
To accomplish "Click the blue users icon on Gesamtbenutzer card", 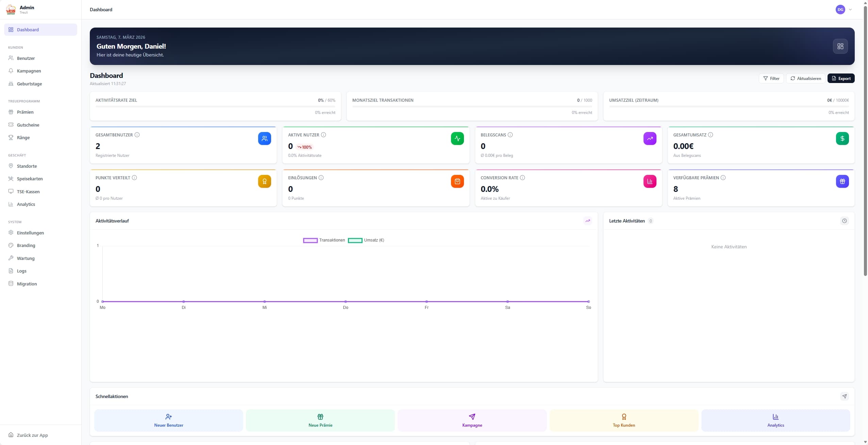I will 264,138.
